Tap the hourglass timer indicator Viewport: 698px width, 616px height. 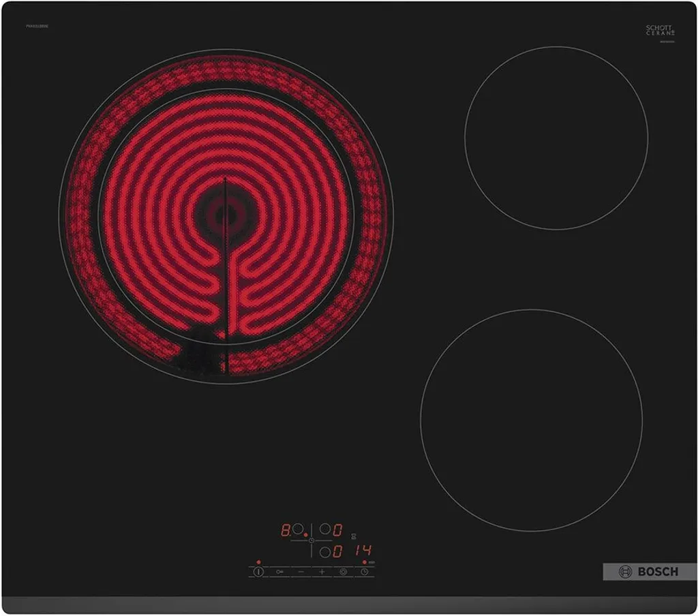pyautogui.click(x=354, y=536)
